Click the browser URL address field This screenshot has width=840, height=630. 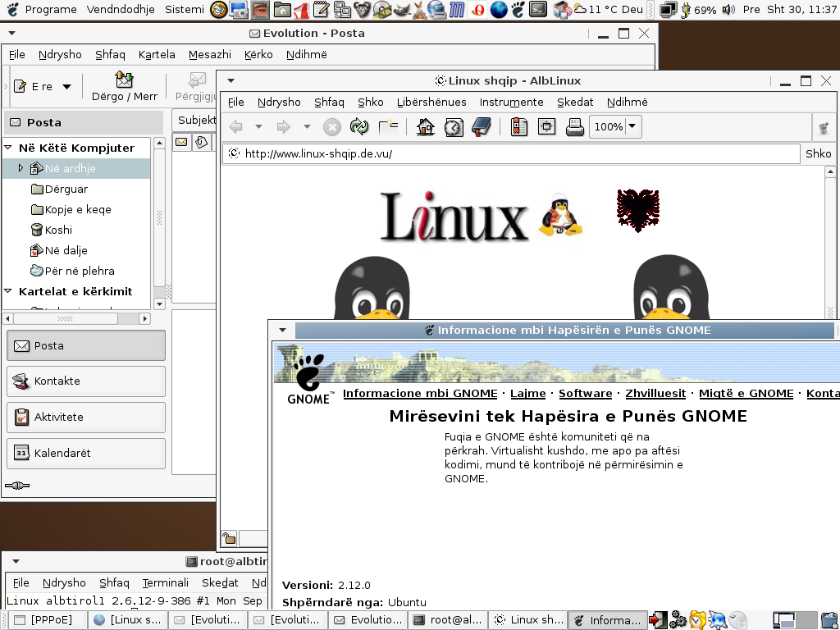[512, 153]
